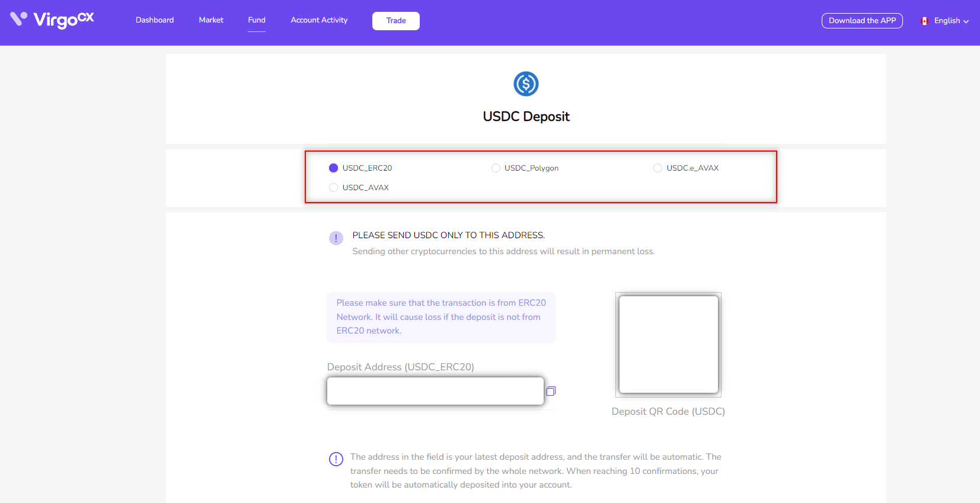Copy the deposit address with the copy icon
Viewport: 980px width, 503px height.
(x=551, y=391)
